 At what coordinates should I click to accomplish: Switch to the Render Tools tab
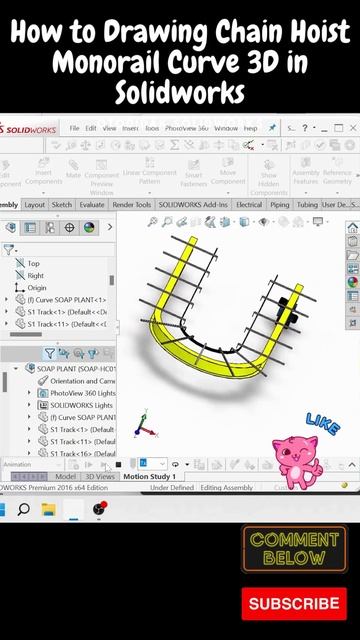[132, 205]
